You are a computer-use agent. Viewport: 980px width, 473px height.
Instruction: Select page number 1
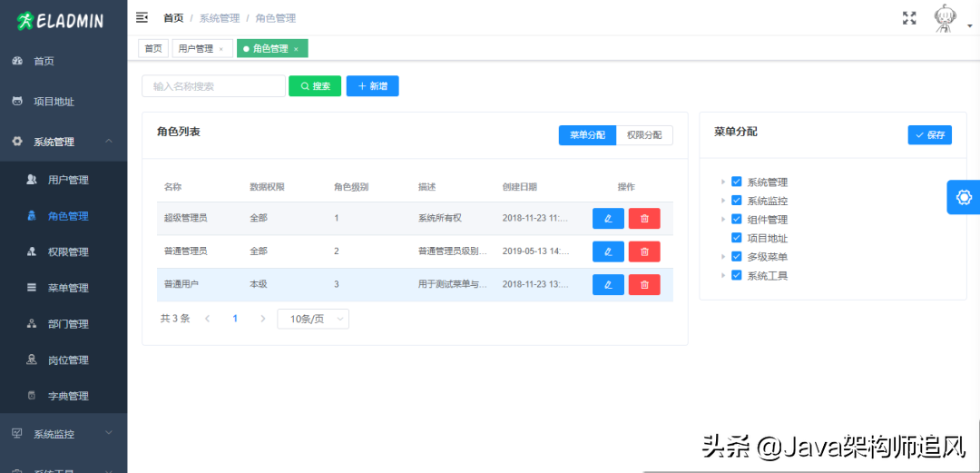coord(235,319)
